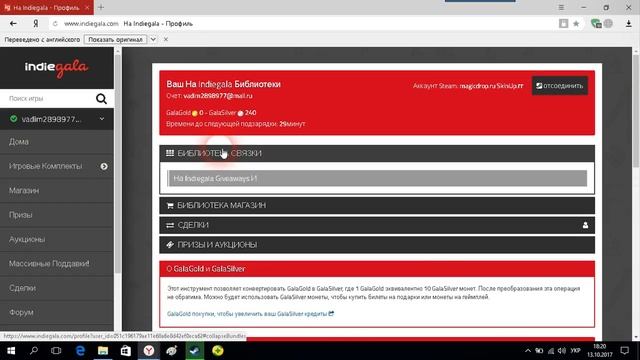Open File Explorer from the taskbar

[x=103, y=351]
